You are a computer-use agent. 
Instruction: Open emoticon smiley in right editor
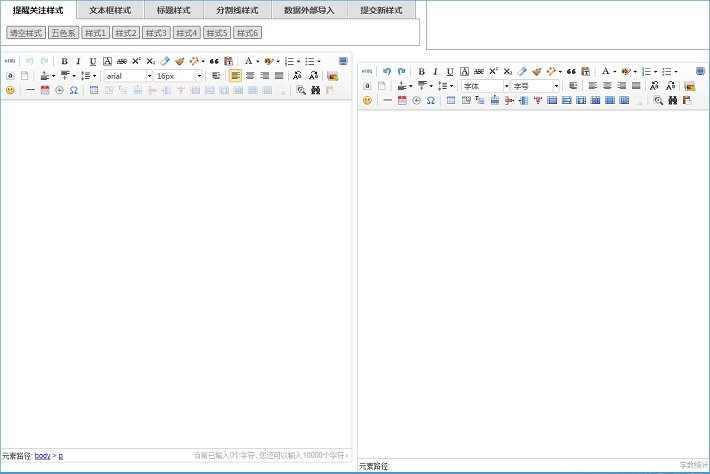click(367, 101)
